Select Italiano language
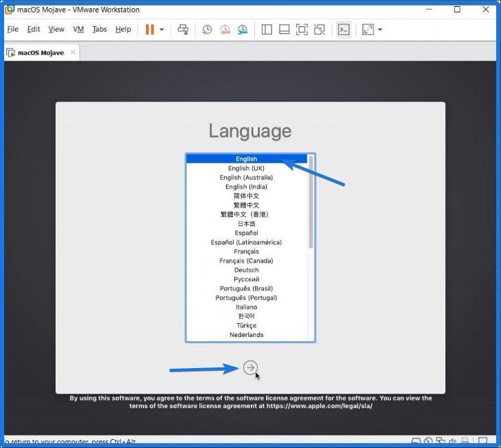Screen dimensions: 501x448 click(246, 307)
